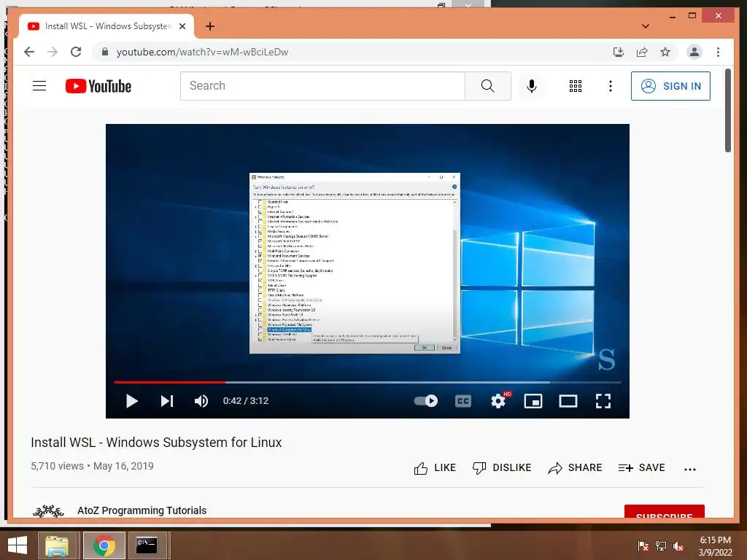Close the Install WSL tab
Image resolution: width=747 pixels, height=560 pixels.
coord(182,26)
